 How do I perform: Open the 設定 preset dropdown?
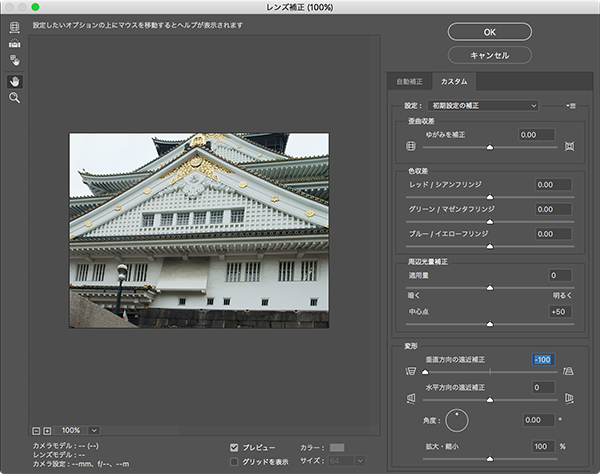(x=484, y=104)
